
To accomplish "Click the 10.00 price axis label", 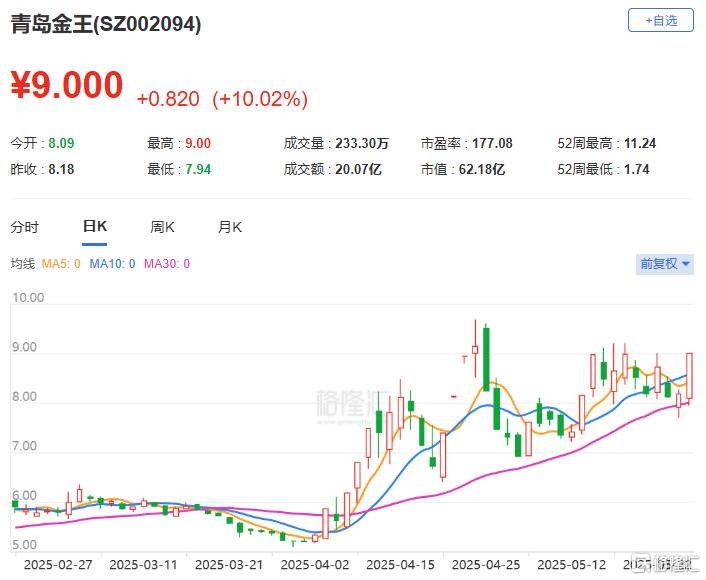I will (28, 298).
